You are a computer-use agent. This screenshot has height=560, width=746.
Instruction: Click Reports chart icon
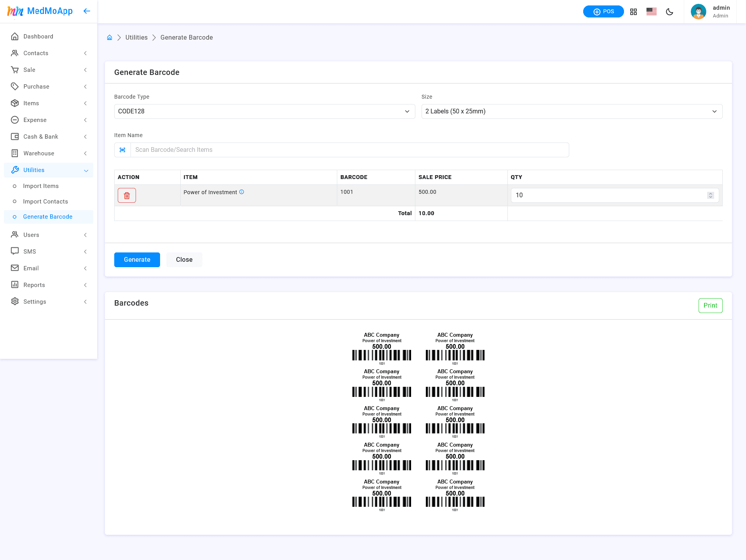pyautogui.click(x=15, y=285)
